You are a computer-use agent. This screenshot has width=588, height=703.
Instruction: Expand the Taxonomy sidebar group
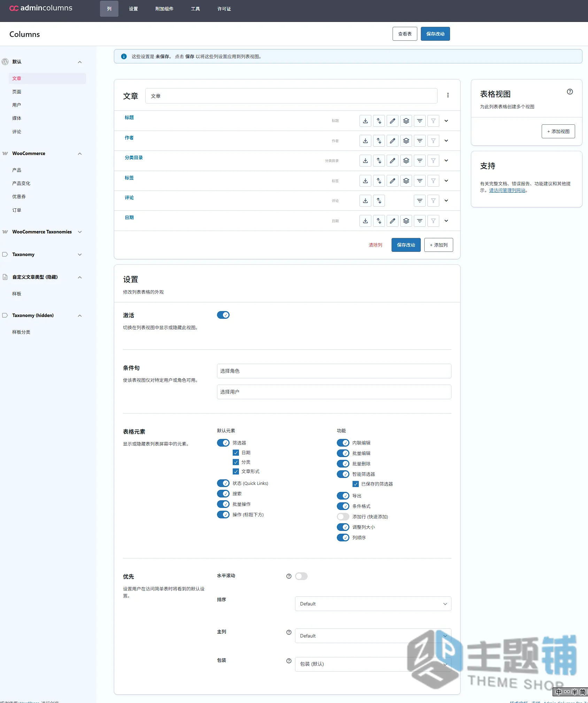tap(80, 255)
